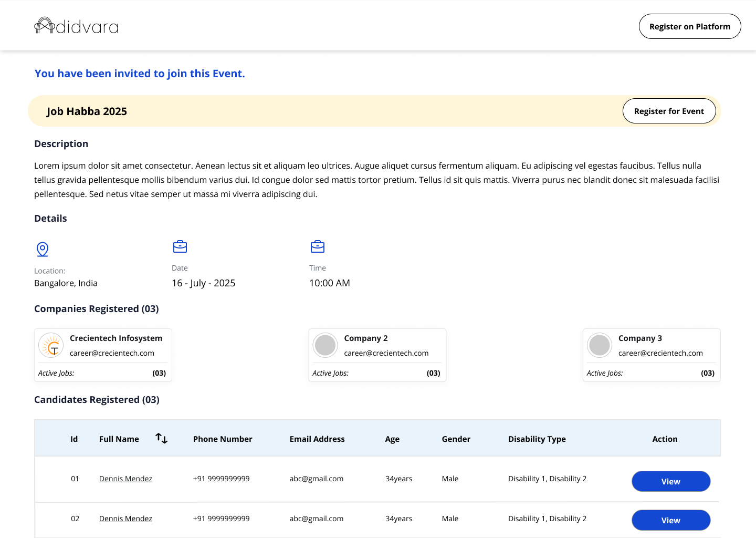Click the disability types in row 01

(548, 479)
